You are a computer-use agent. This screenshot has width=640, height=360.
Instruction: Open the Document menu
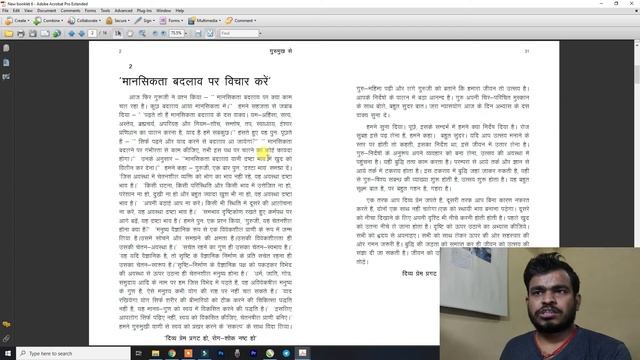[47, 11]
